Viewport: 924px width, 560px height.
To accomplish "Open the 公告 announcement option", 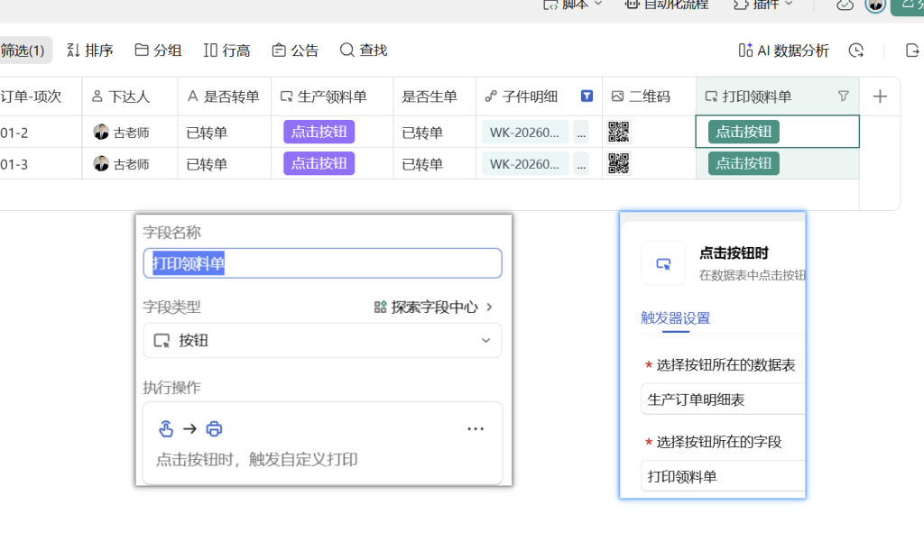I will [295, 50].
